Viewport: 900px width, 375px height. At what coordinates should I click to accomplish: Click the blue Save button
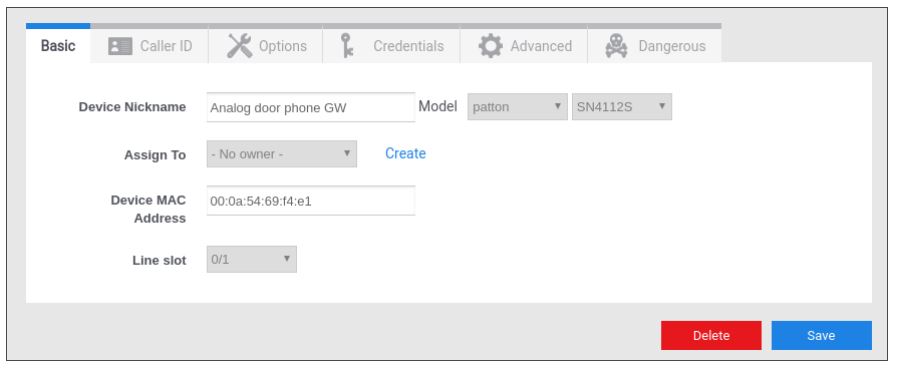coord(821,335)
